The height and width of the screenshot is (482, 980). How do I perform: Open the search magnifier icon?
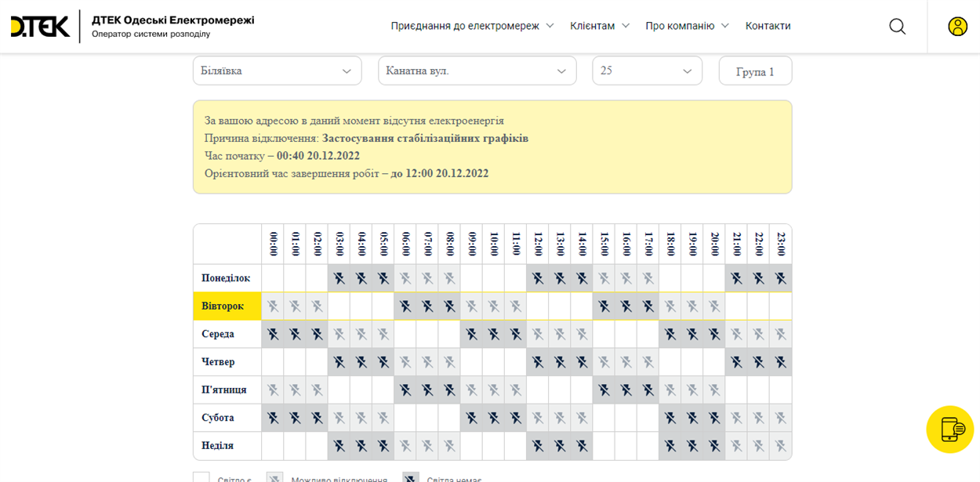897,27
